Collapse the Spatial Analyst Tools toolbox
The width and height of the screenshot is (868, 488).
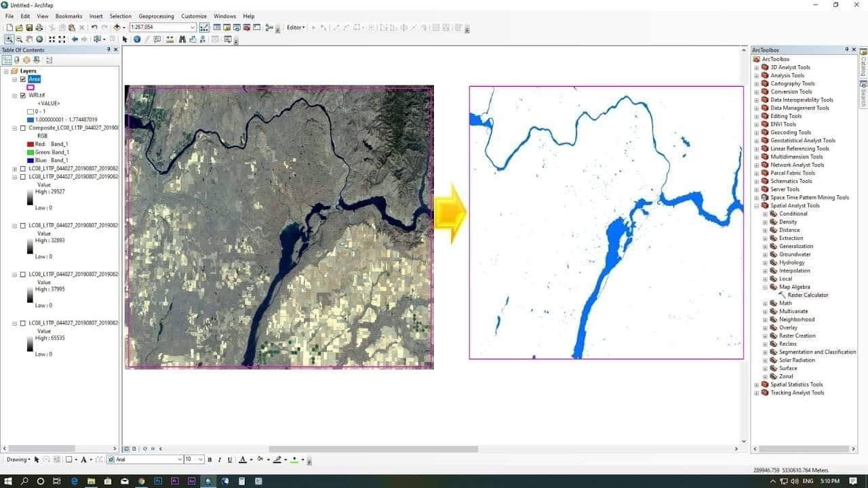[x=757, y=205]
